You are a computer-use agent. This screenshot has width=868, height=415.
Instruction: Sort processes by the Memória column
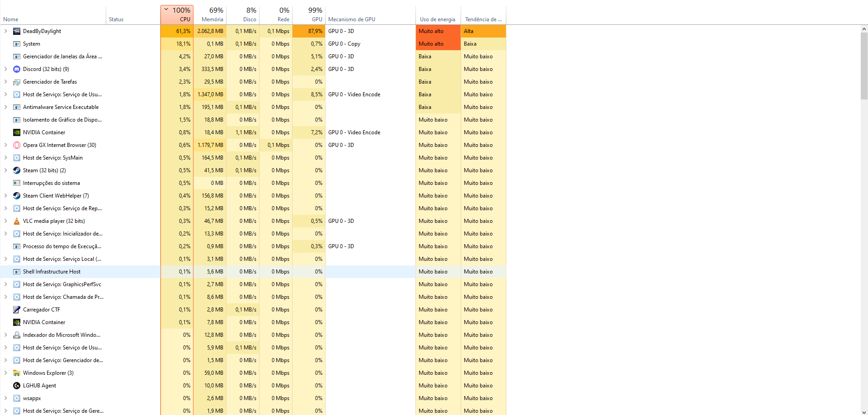(x=210, y=15)
